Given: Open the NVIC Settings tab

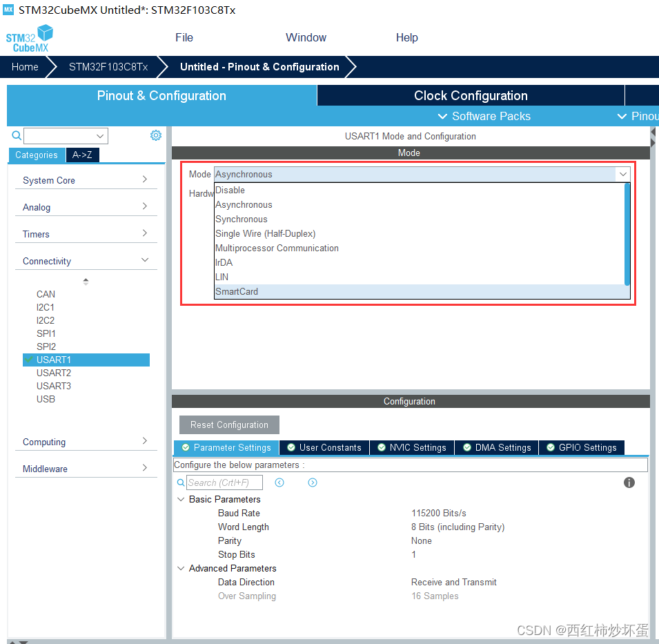Looking at the screenshot, I should click(x=412, y=448).
